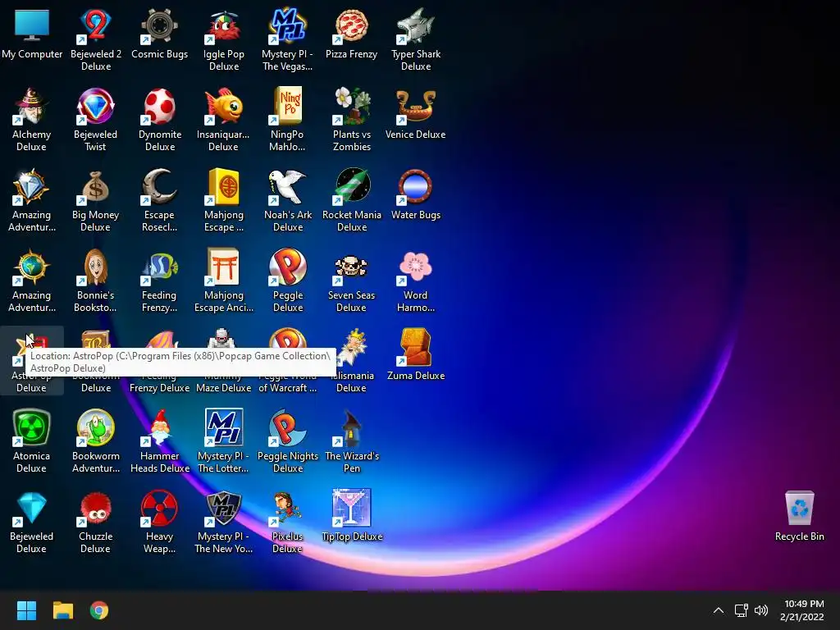This screenshot has width=840, height=630.
Task: Select Bejeweled Deluxe diamond icon
Action: [32, 508]
